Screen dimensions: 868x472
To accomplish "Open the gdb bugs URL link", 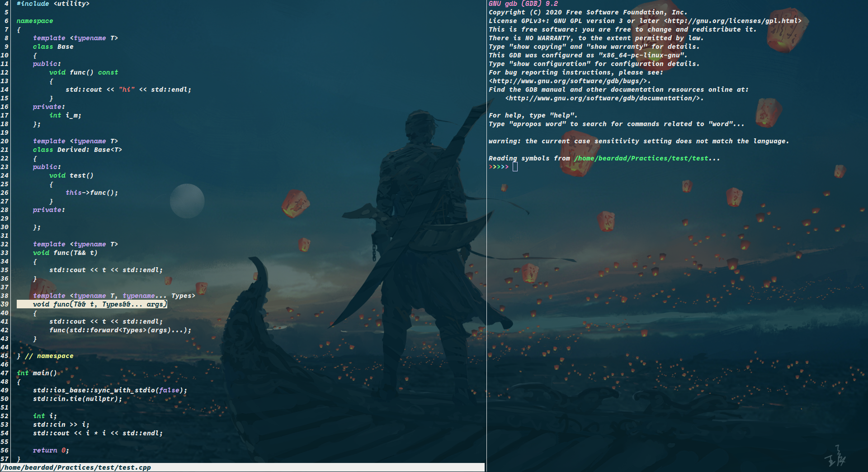I will click(x=568, y=81).
